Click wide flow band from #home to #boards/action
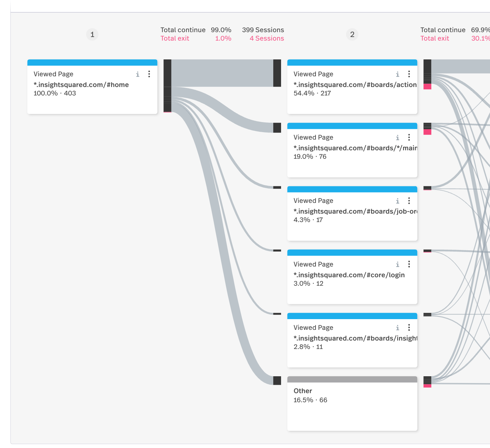The image size is (490, 448). click(x=222, y=73)
